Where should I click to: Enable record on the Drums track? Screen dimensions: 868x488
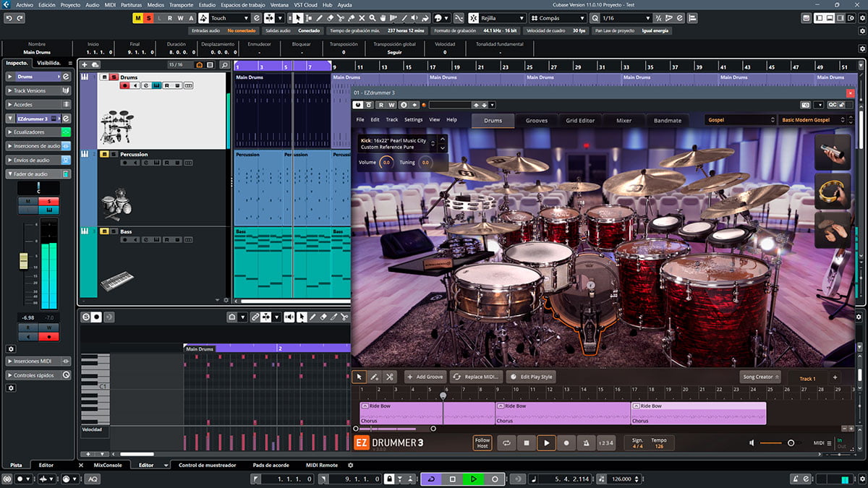point(124,85)
